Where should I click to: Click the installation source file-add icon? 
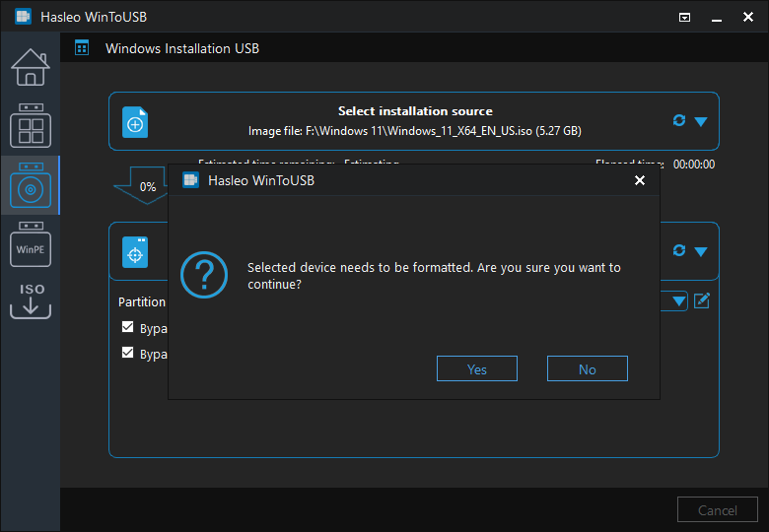click(135, 122)
